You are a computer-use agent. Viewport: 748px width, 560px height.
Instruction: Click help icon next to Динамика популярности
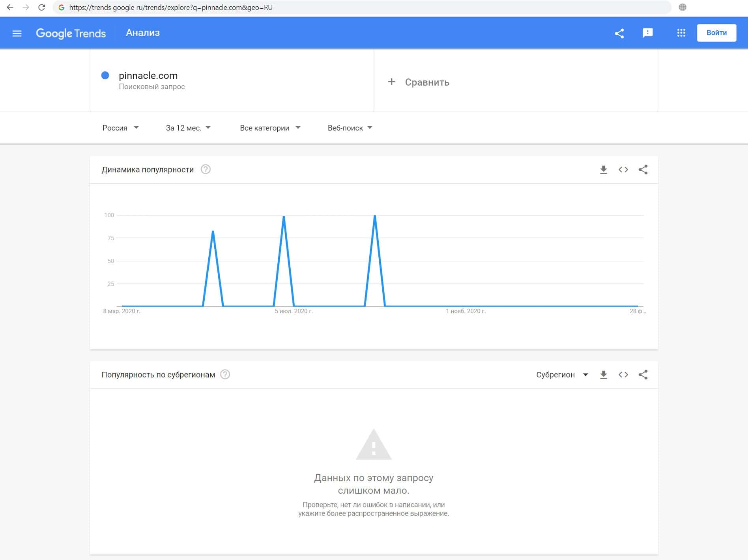click(206, 170)
